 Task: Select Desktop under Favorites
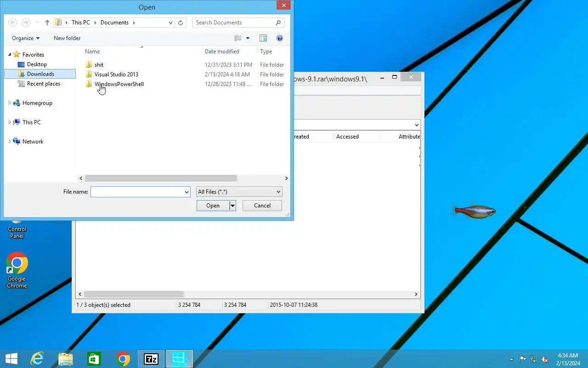pos(37,64)
